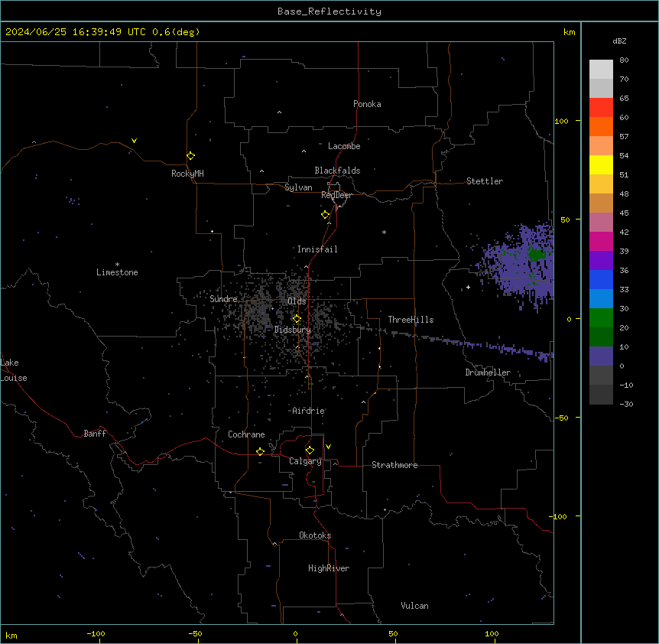This screenshot has width=659, height=644.
Task: Pick the light gray 70-80 dBZ legend swatch
Action: click(x=601, y=70)
